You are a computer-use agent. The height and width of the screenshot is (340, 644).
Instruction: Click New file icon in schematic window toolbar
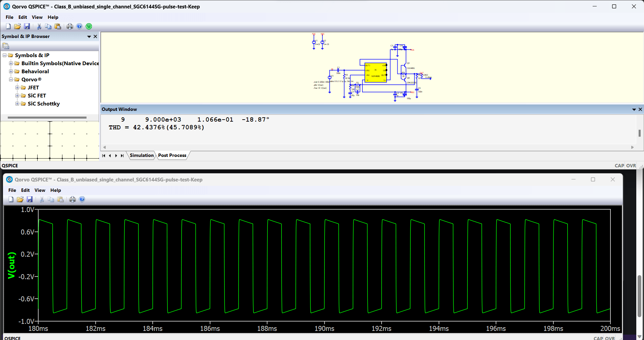tap(8, 26)
